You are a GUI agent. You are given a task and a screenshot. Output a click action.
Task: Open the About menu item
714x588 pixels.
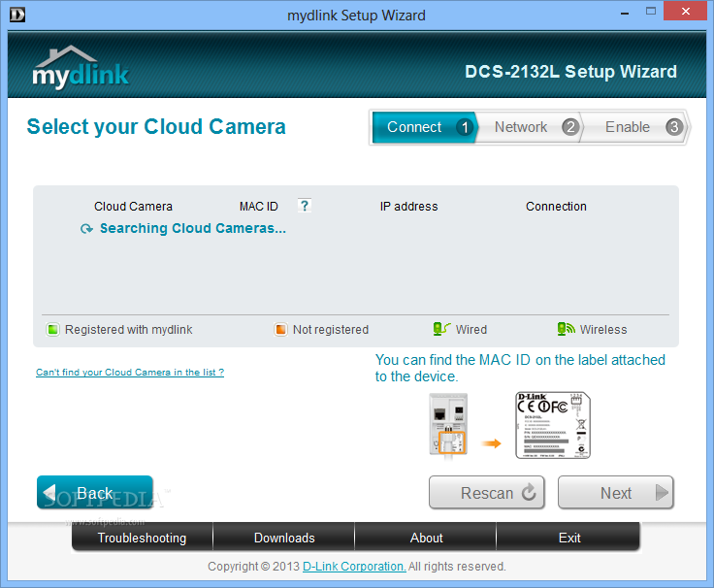pyautogui.click(x=426, y=538)
